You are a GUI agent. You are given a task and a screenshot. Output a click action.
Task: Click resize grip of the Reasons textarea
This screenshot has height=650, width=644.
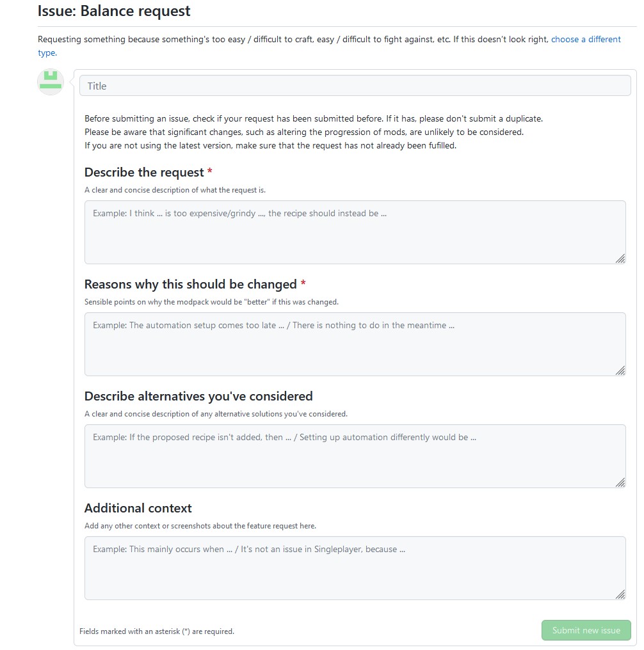point(620,370)
